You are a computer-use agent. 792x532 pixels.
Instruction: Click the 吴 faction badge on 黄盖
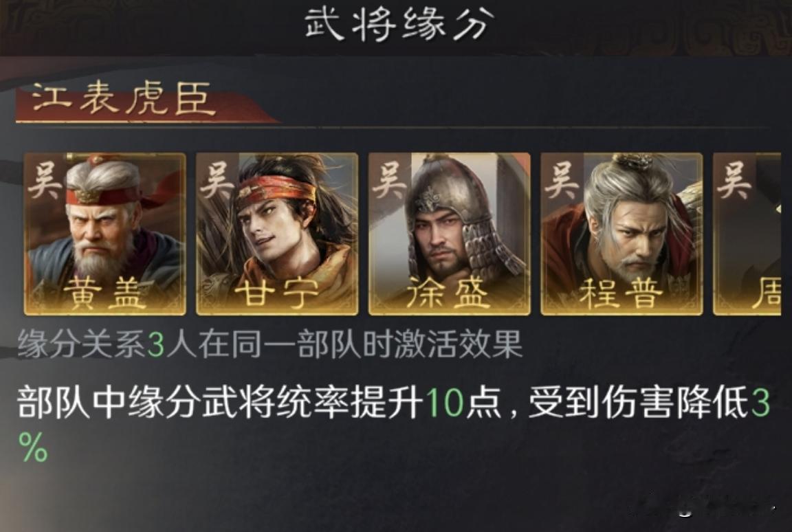coord(45,181)
